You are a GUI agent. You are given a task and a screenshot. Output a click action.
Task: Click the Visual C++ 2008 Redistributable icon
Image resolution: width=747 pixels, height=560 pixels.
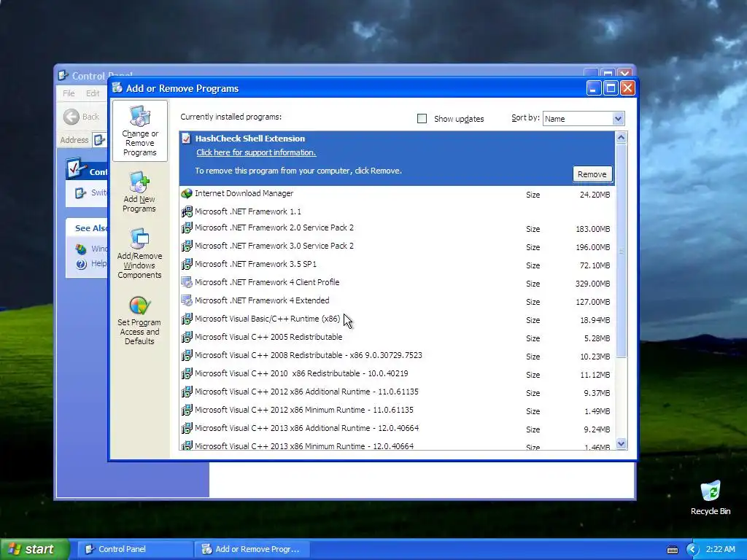[x=186, y=355]
